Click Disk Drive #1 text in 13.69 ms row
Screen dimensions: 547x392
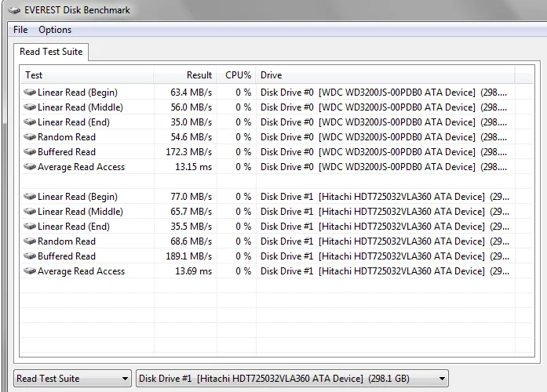click(287, 271)
